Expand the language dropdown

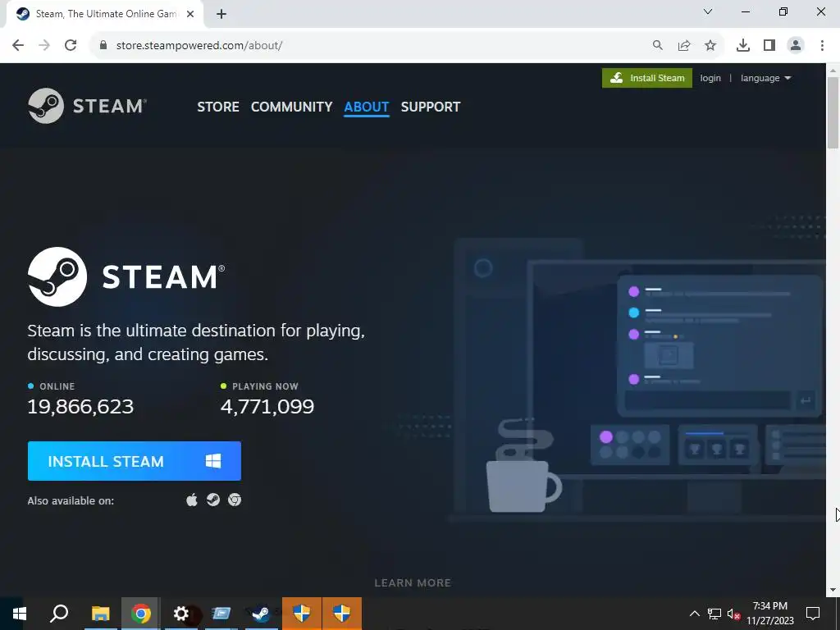pos(765,78)
